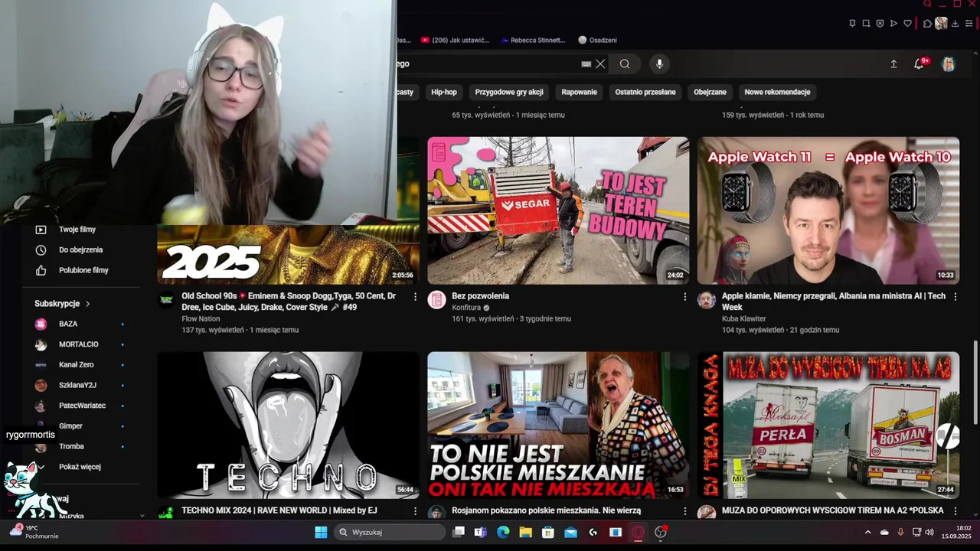Click the Opera ad blocker shield icon

tap(880, 23)
